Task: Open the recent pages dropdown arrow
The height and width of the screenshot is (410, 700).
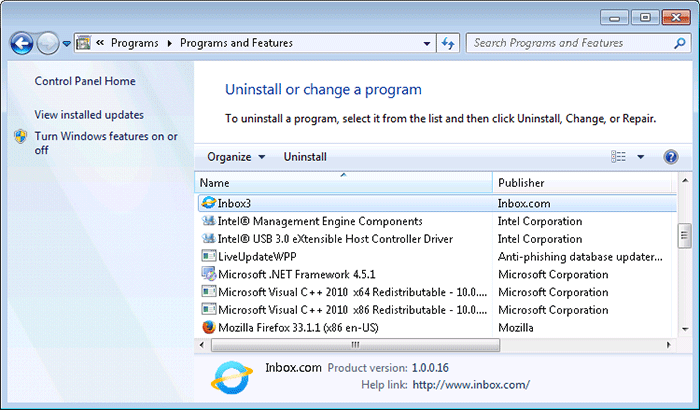Action: pyautogui.click(x=67, y=44)
